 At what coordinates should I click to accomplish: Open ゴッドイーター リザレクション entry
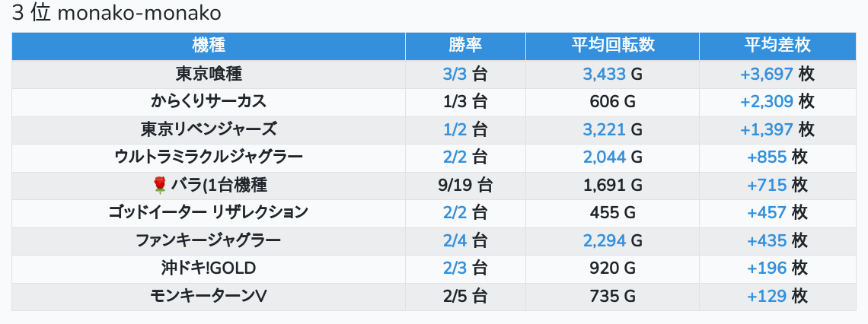click(209, 212)
